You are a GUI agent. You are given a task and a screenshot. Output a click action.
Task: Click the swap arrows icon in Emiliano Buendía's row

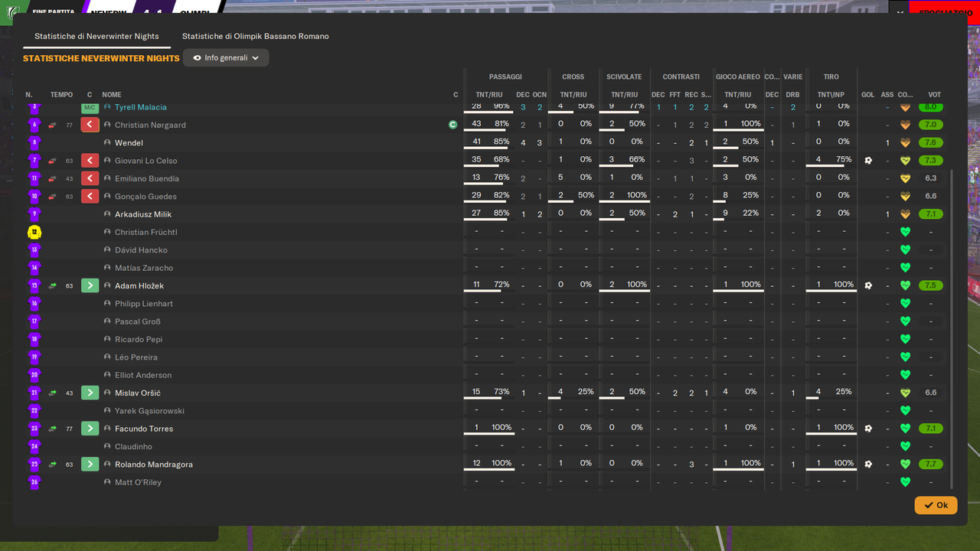(x=52, y=178)
